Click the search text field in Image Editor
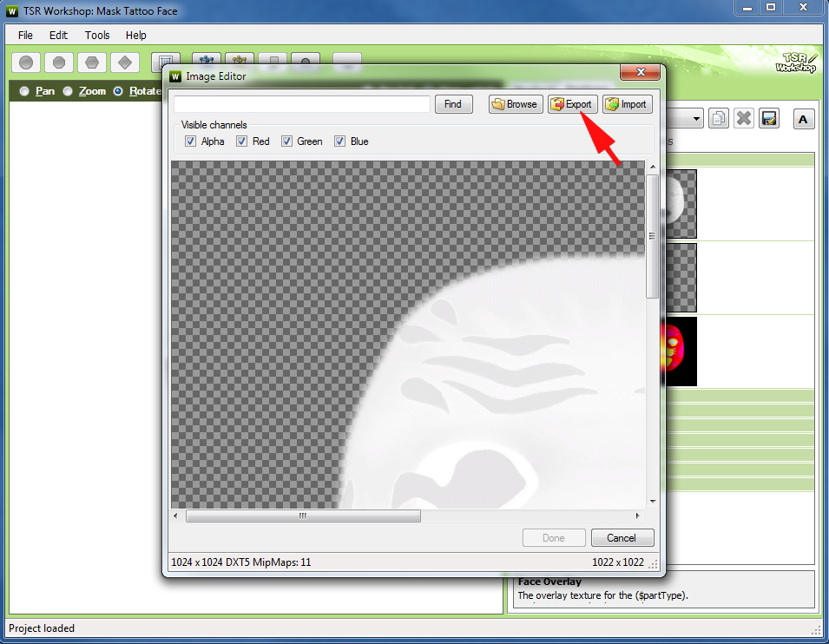This screenshot has width=829, height=644. (302, 104)
